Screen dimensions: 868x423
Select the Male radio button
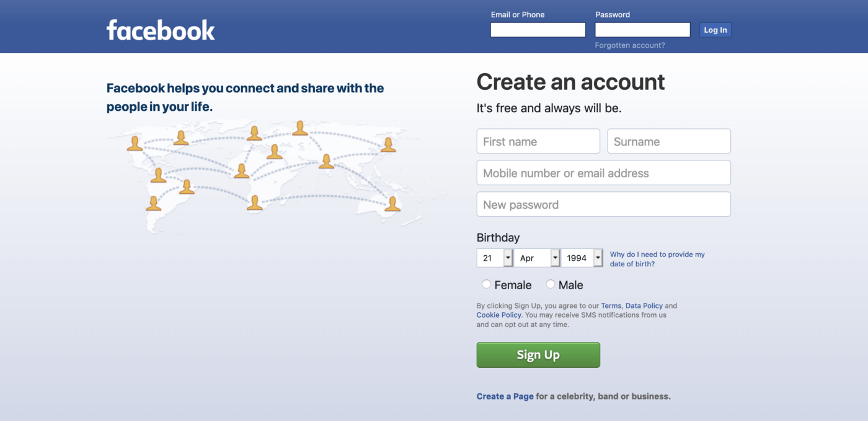551,284
